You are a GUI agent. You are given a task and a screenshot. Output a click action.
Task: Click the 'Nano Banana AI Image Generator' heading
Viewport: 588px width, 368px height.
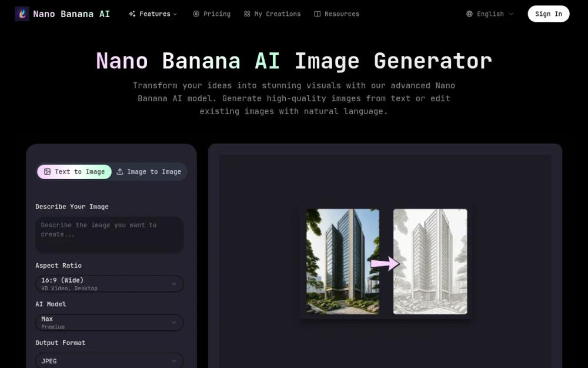pos(294,61)
